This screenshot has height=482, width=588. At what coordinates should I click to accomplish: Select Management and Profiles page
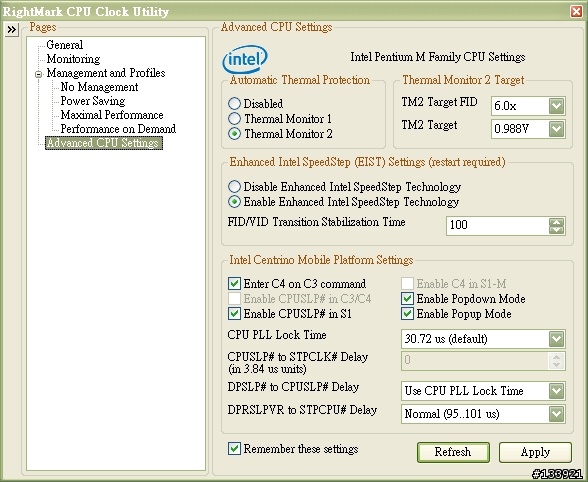coord(106,73)
